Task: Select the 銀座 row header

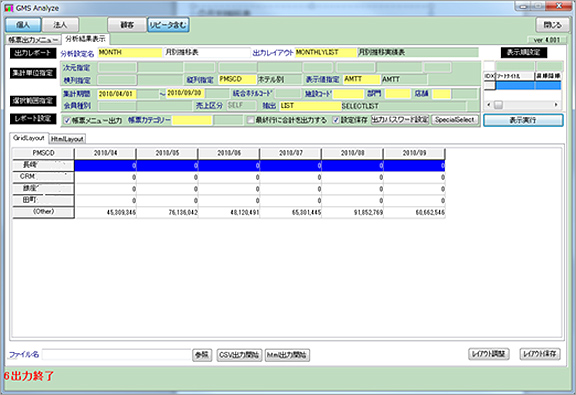Action: [43, 189]
